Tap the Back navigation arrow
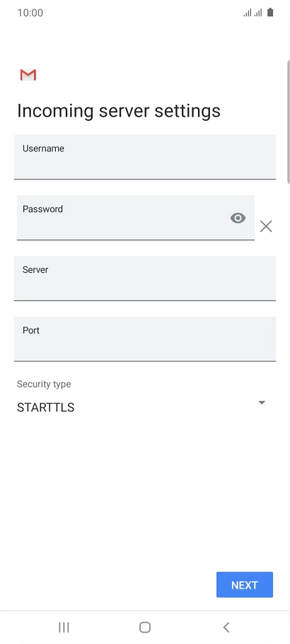 click(226, 627)
